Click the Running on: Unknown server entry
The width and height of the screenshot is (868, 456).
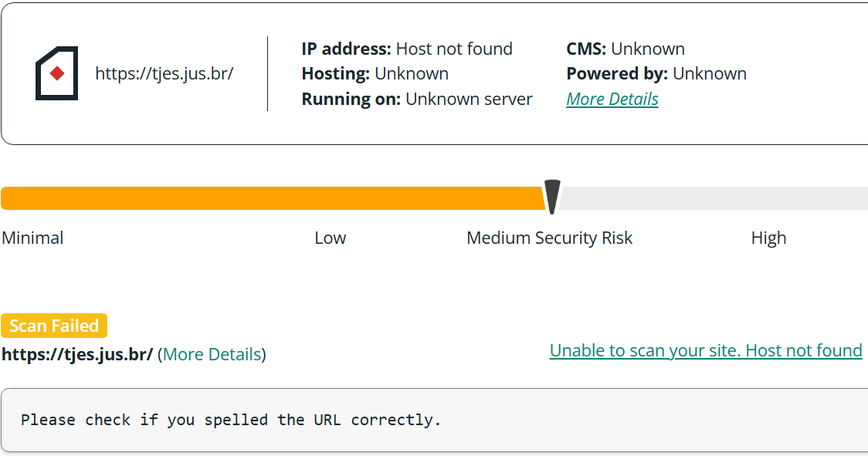click(x=417, y=99)
